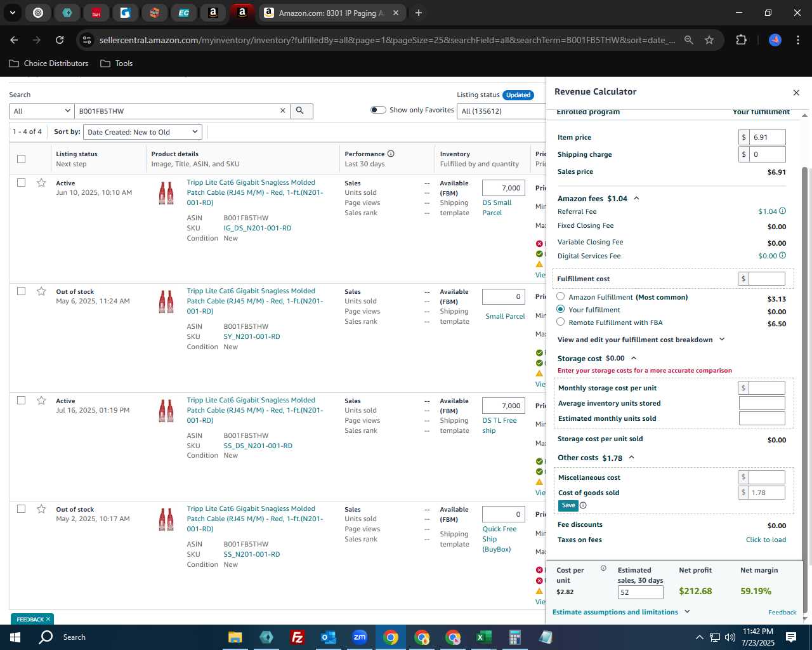Check the select-all listings checkbox in header
This screenshot has width=812, height=650.
click(22, 159)
